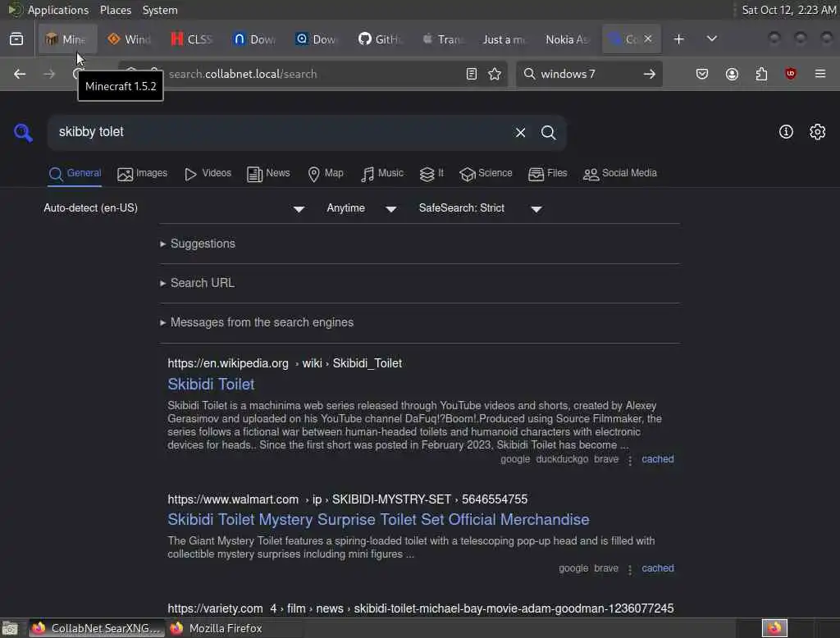Viewport: 840px width, 638px height.
Task: Switch to the Just a moment tab
Action: click(504, 39)
